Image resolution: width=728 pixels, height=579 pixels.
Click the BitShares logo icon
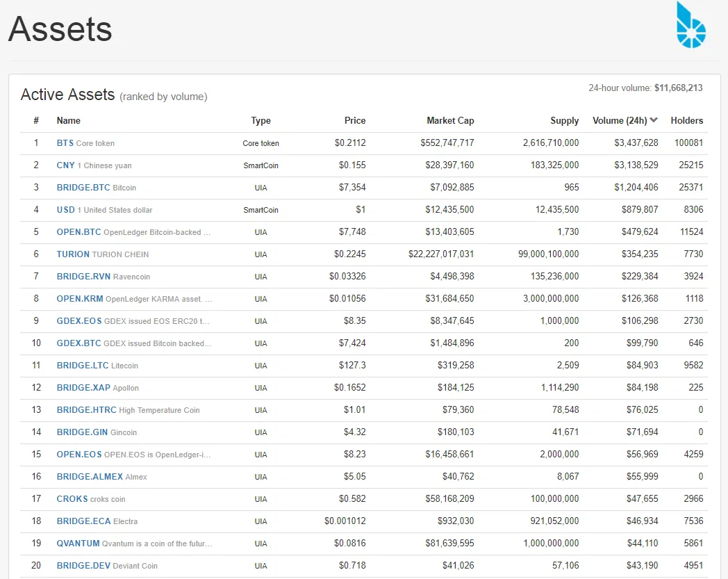click(691, 24)
